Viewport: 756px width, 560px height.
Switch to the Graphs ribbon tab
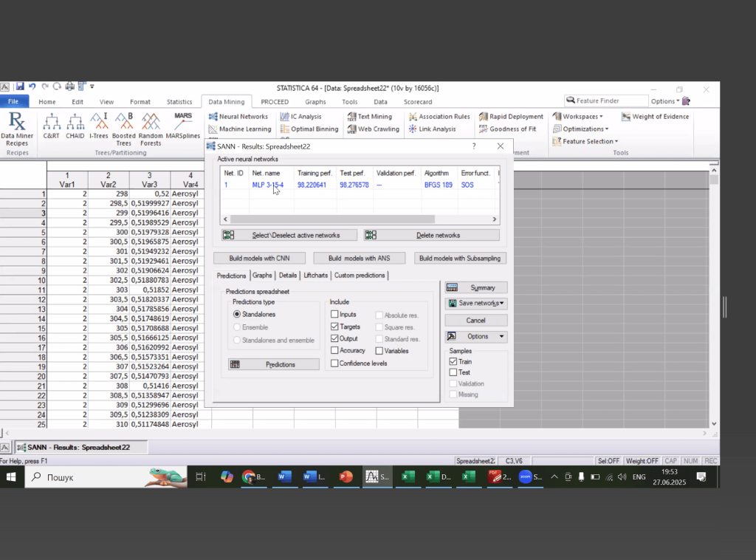315,102
